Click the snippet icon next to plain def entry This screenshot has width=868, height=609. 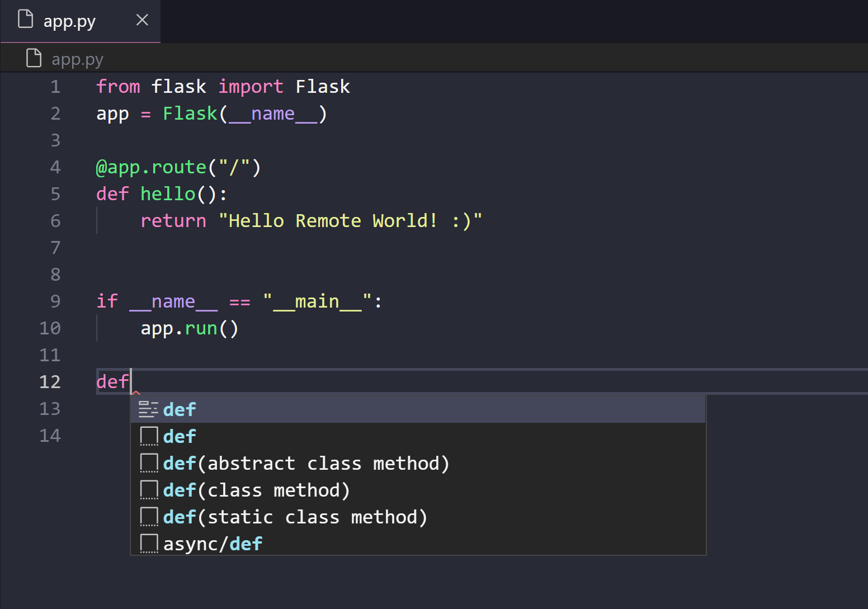pyautogui.click(x=148, y=436)
